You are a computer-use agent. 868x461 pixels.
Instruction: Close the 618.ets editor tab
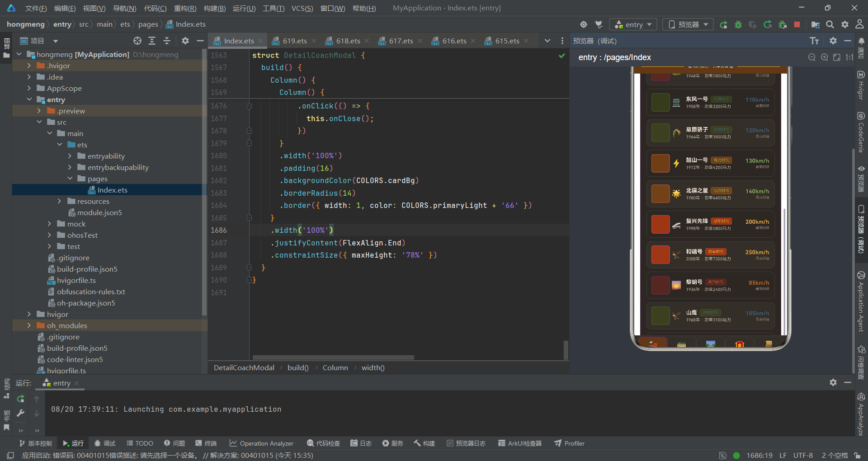(x=367, y=41)
